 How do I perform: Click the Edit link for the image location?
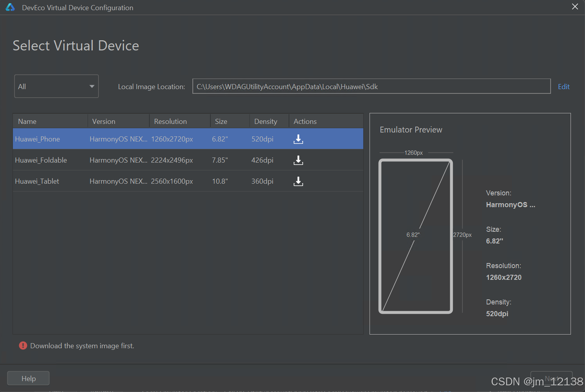tap(563, 87)
